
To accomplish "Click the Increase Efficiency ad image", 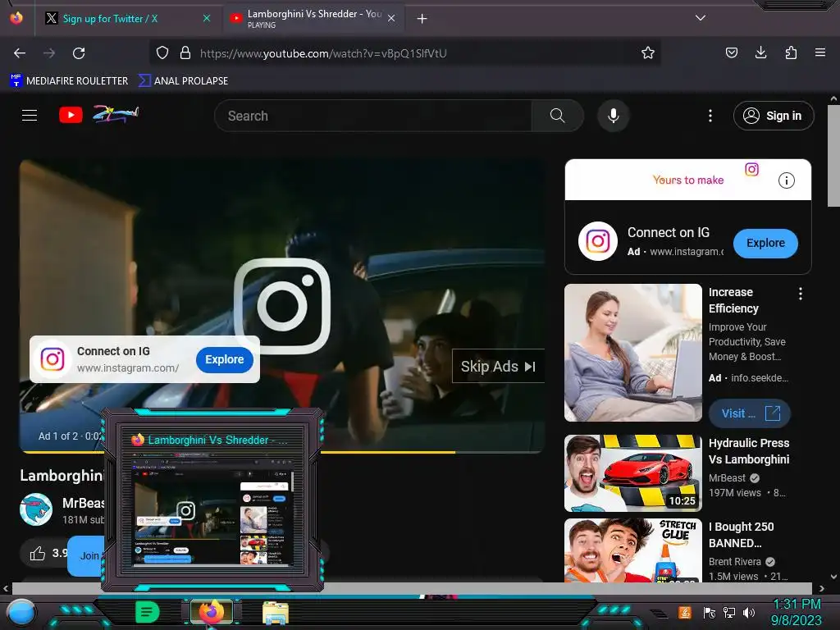I will (x=633, y=353).
